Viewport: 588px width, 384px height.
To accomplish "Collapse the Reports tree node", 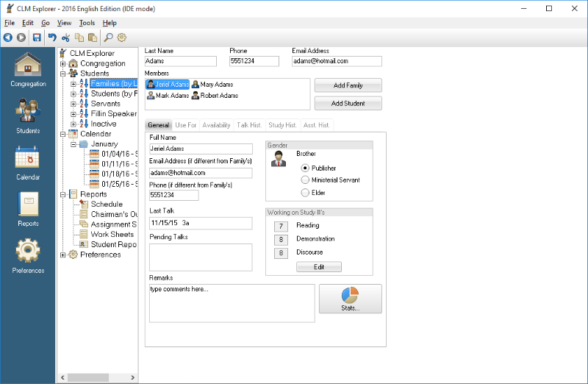I will coord(63,194).
